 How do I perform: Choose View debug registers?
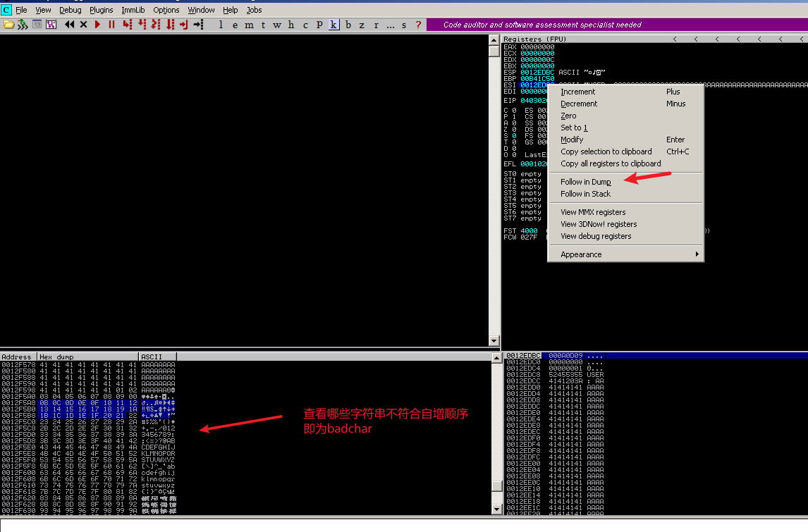[625, 236]
